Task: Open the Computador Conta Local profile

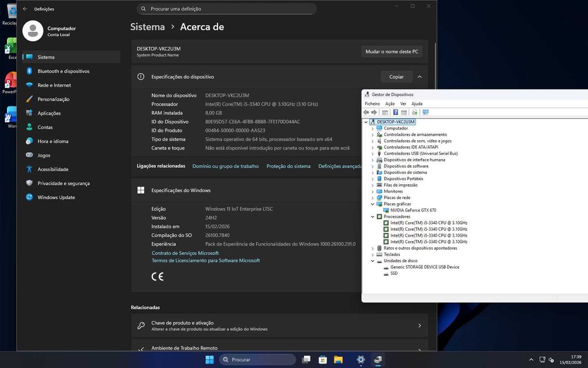Action: pos(49,31)
